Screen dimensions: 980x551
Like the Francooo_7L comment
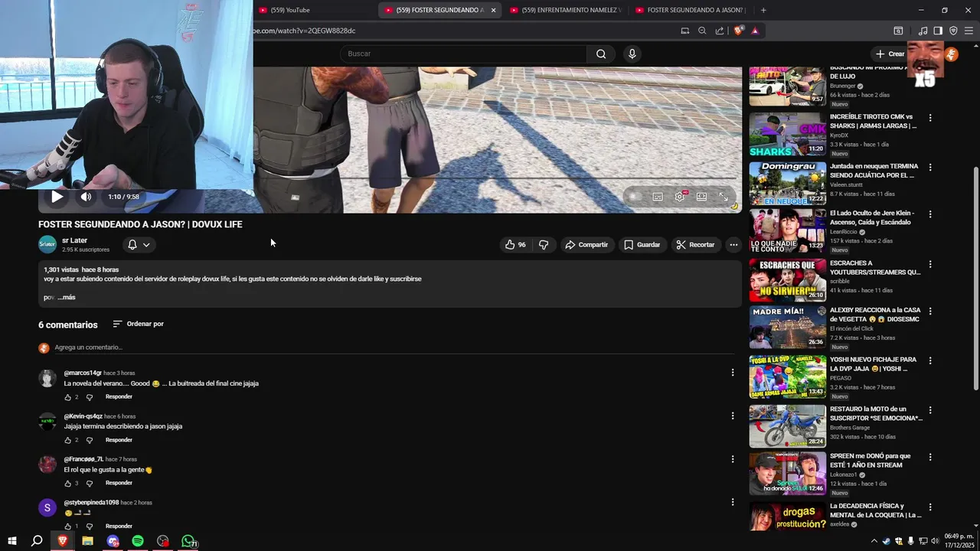pos(67,484)
